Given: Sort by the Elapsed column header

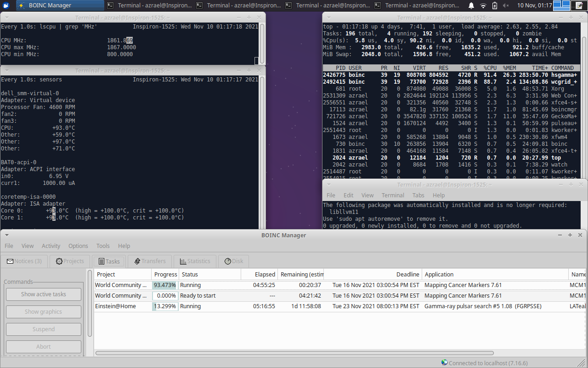Looking at the screenshot, I should point(260,274).
